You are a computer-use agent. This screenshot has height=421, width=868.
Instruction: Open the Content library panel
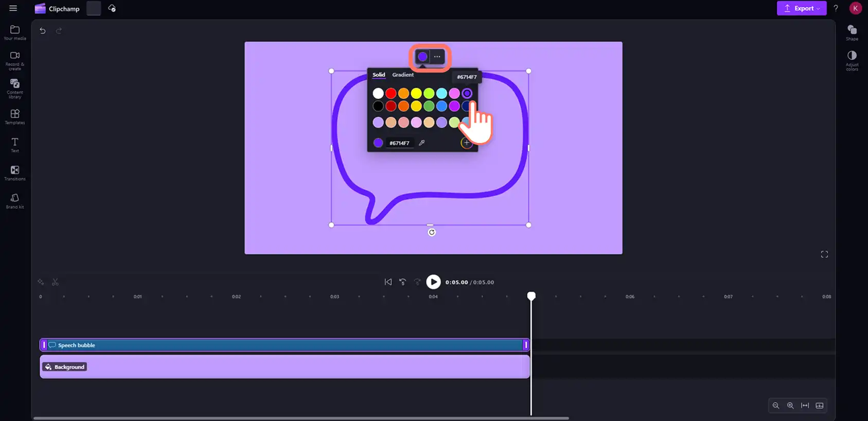15,89
